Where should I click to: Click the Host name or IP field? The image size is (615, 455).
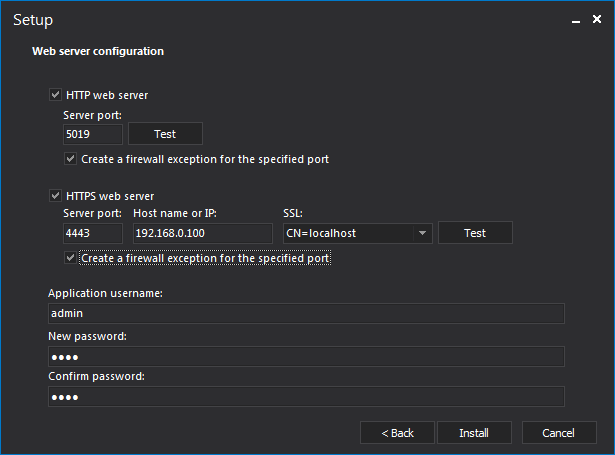(202, 233)
